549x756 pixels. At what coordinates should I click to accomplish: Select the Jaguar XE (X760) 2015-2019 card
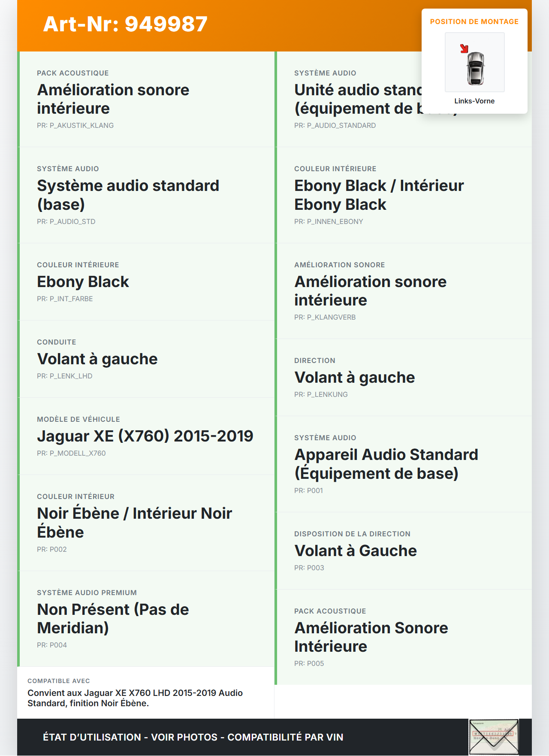[145, 436]
